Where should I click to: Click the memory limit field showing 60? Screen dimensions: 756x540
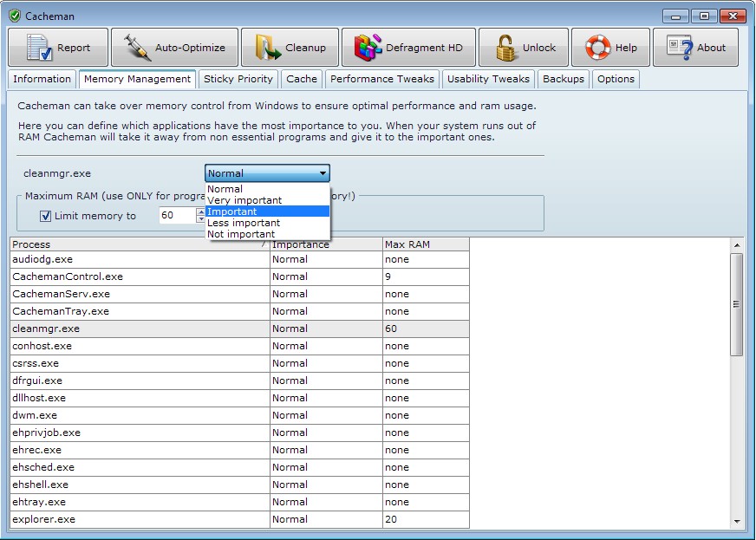pos(178,216)
